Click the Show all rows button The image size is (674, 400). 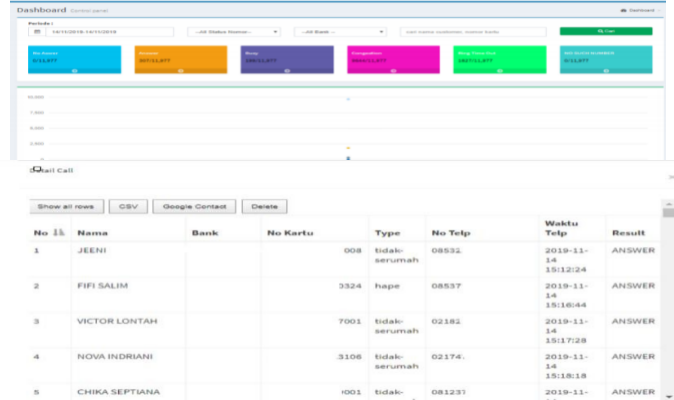click(66, 206)
